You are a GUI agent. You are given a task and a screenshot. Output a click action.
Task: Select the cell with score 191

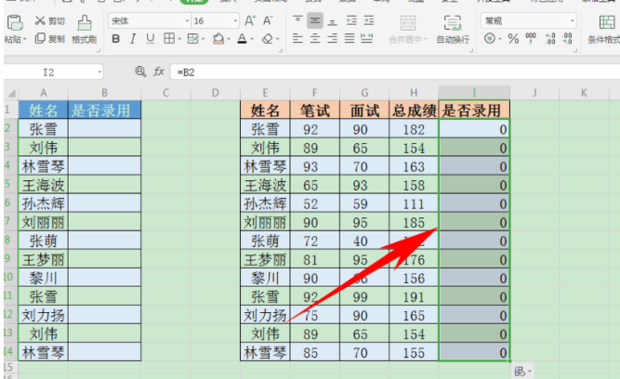pyautogui.click(x=414, y=297)
